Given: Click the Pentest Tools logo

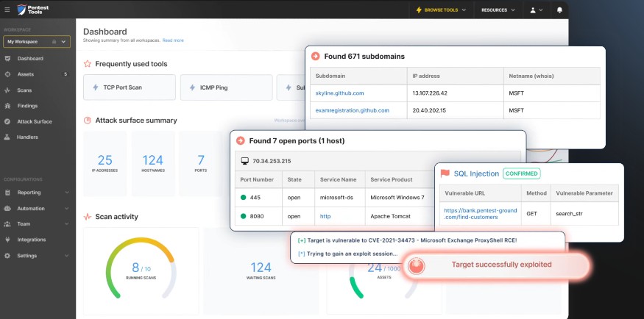Looking at the screenshot, I should pos(33,10).
